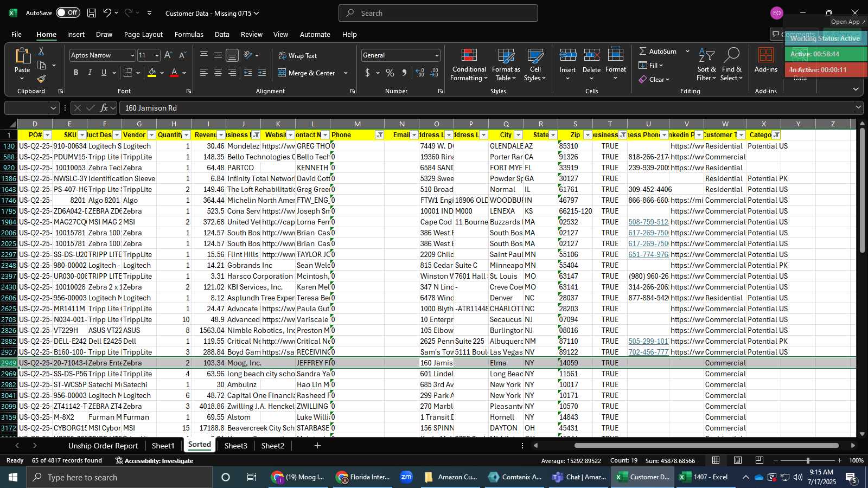Image resolution: width=868 pixels, height=488 pixels.
Task: Click the Increase Indent icon
Action: tap(262, 73)
